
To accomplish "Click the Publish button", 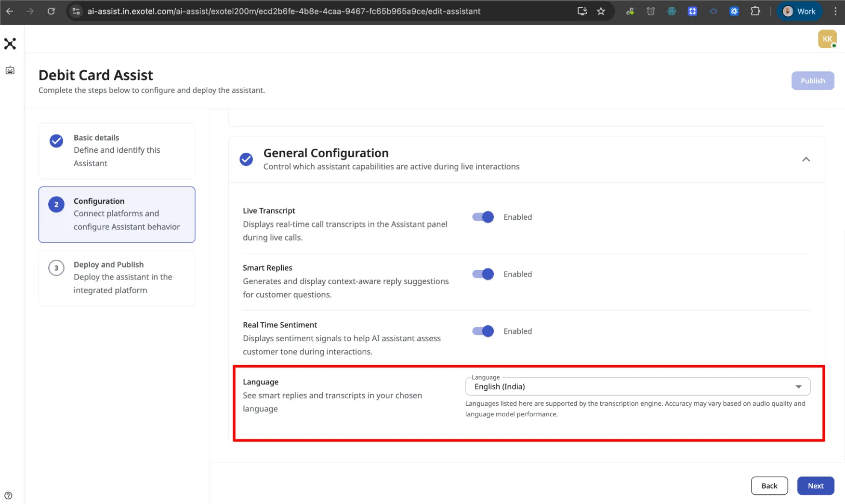I will click(x=813, y=80).
